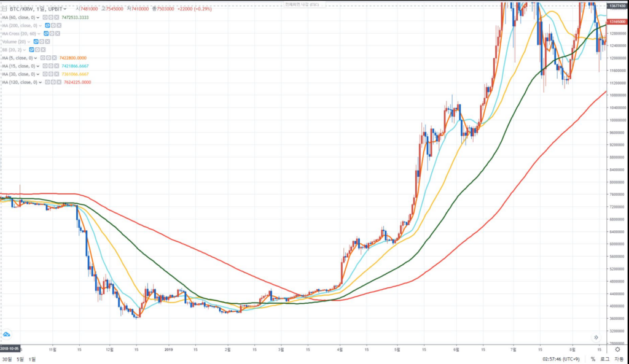Screen dimensions: 629x364
Task: Hide the MA (60, close, 0) indicator line
Action: click(x=45, y=17)
